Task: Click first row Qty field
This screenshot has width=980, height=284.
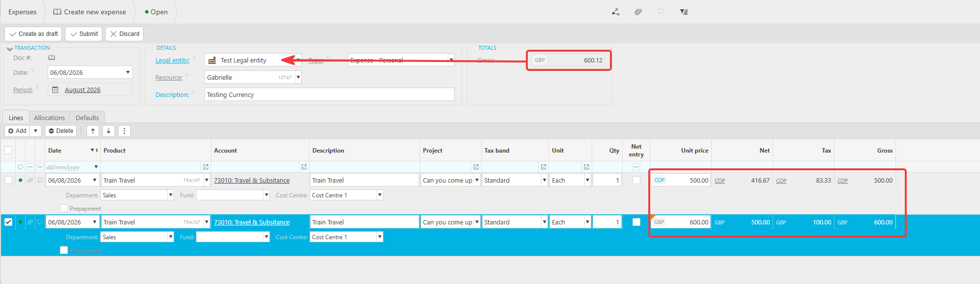Action: tap(607, 180)
